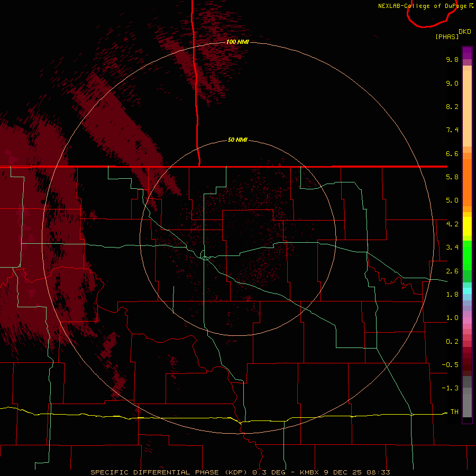Click the -1.3 value on the color scale
Viewport: 476px width, 476px height.
[450, 388]
